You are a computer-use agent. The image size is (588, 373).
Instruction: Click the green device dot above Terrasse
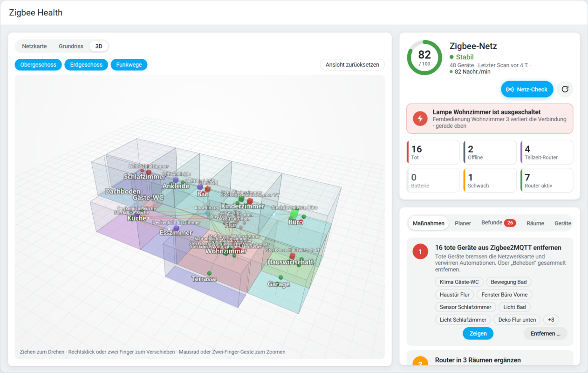point(209,273)
